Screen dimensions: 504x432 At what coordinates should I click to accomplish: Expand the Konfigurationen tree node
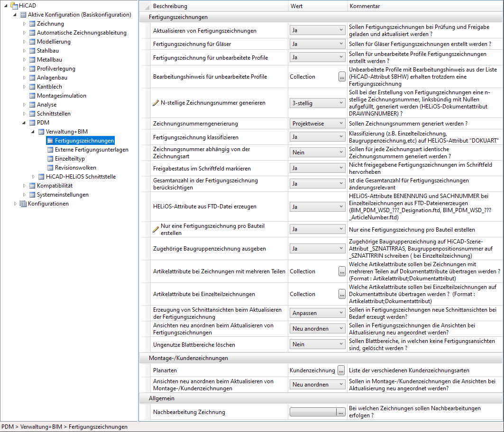click(15, 203)
